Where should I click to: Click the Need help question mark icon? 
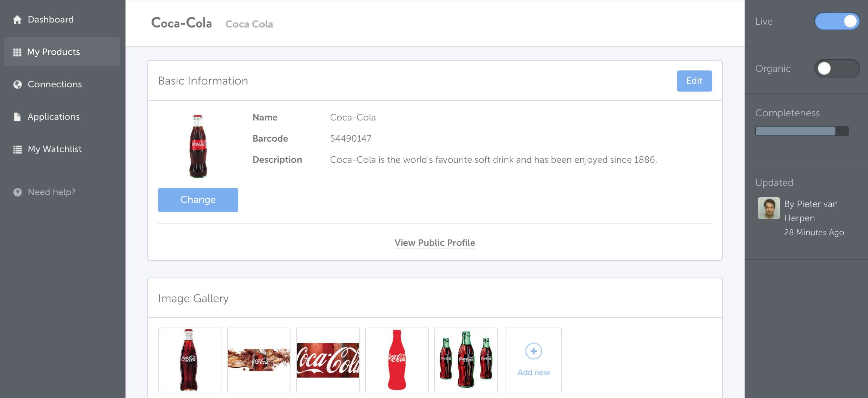tap(17, 192)
